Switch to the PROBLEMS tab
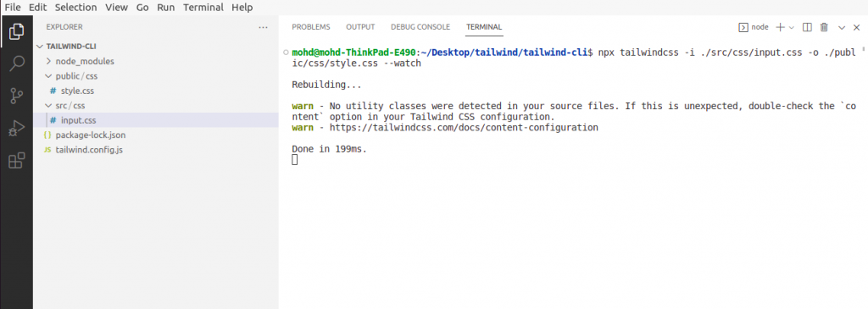Viewport: 868px width, 309px height. (x=310, y=26)
